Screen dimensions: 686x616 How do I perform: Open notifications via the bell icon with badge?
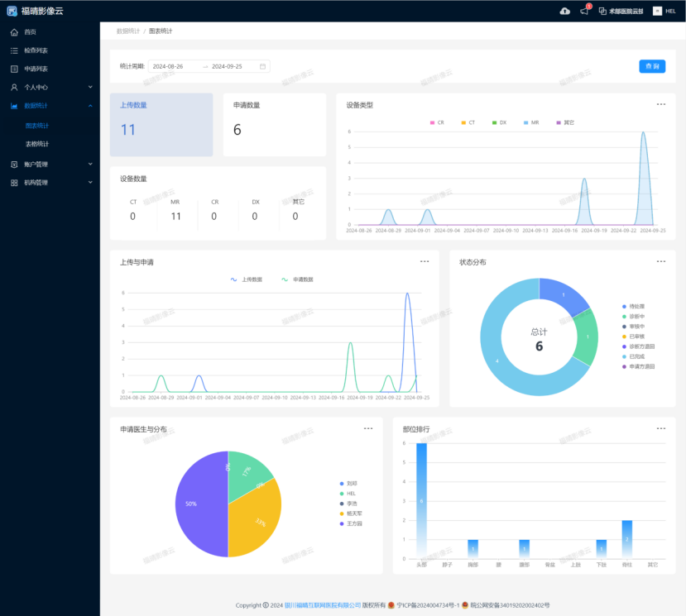[x=583, y=11]
